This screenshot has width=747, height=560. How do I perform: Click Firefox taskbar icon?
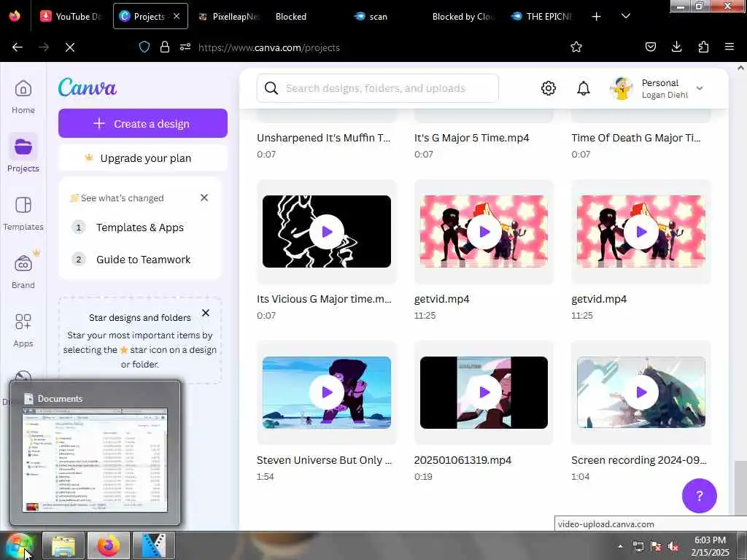tap(108, 545)
